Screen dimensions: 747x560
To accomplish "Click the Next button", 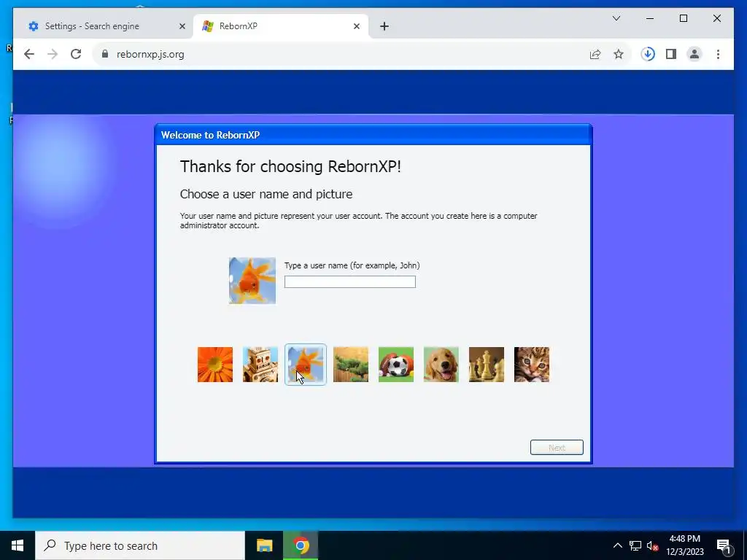I will (x=557, y=447).
